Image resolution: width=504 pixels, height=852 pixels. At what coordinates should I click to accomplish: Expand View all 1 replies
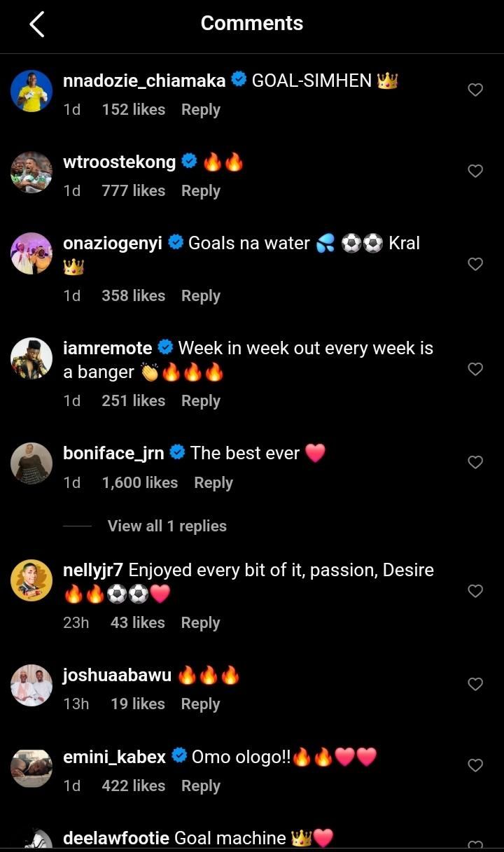(x=167, y=526)
